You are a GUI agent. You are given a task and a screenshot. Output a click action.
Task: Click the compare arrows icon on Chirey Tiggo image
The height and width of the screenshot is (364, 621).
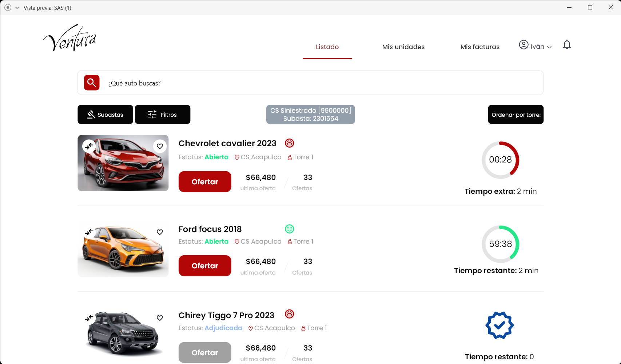(89, 318)
